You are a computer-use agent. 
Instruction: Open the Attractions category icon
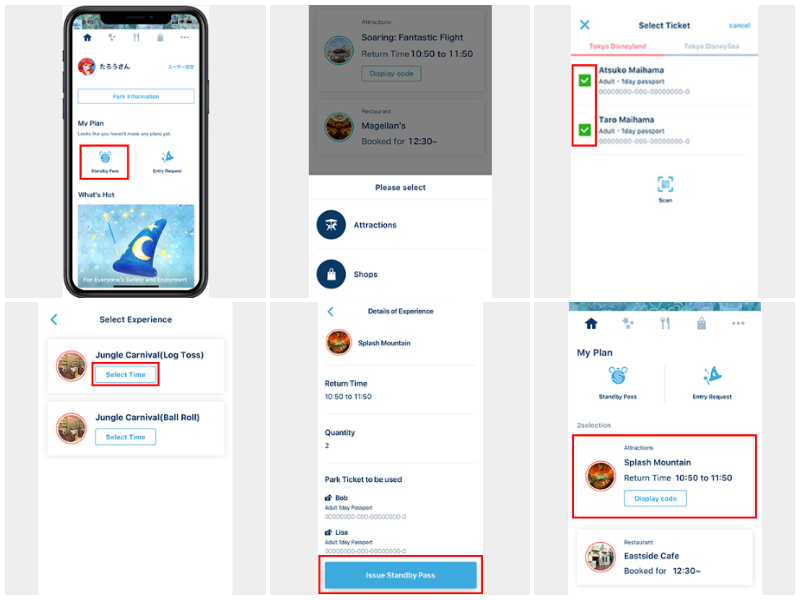[x=331, y=225]
